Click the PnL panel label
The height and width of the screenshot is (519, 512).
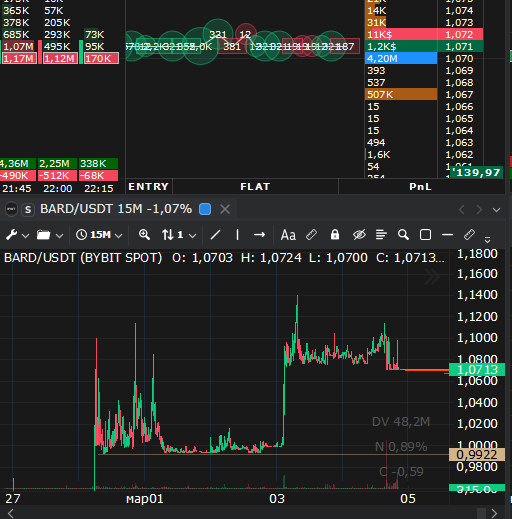[x=420, y=186]
